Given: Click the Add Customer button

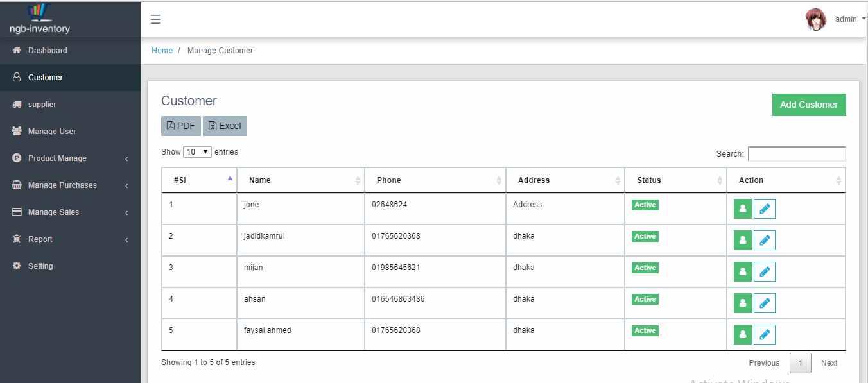Looking at the screenshot, I should tap(809, 105).
